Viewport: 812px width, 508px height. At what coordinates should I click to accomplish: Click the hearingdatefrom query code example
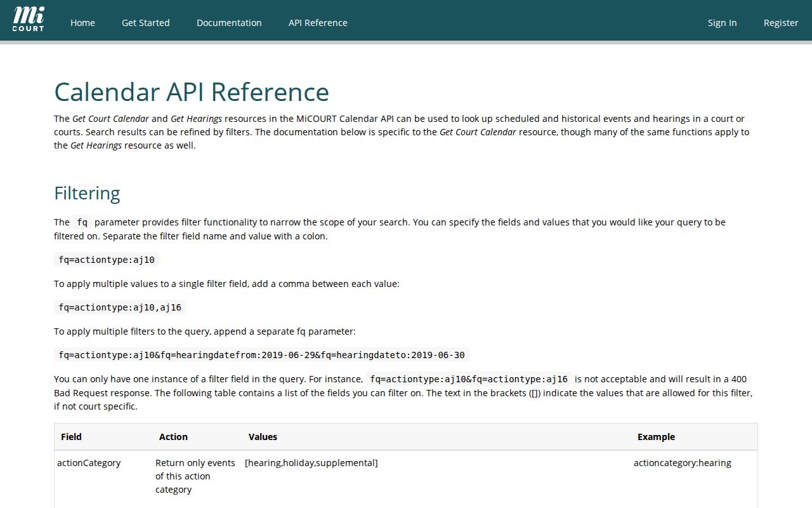(x=261, y=355)
